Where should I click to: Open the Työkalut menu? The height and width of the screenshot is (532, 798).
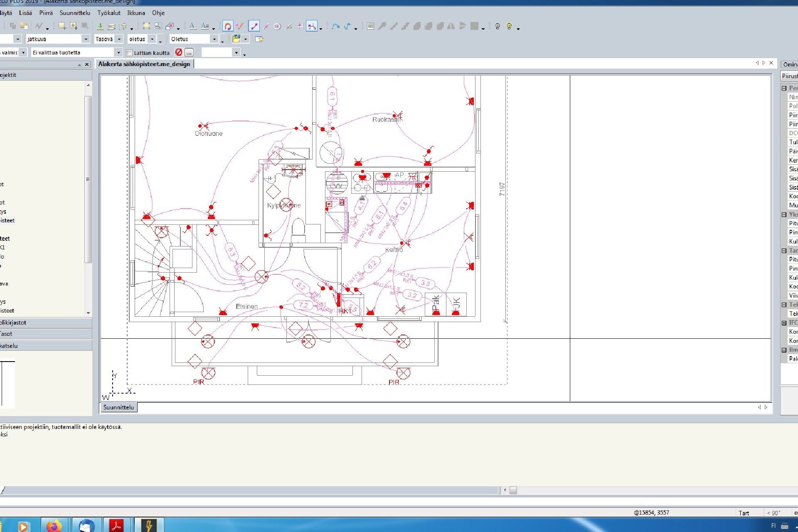coord(109,13)
